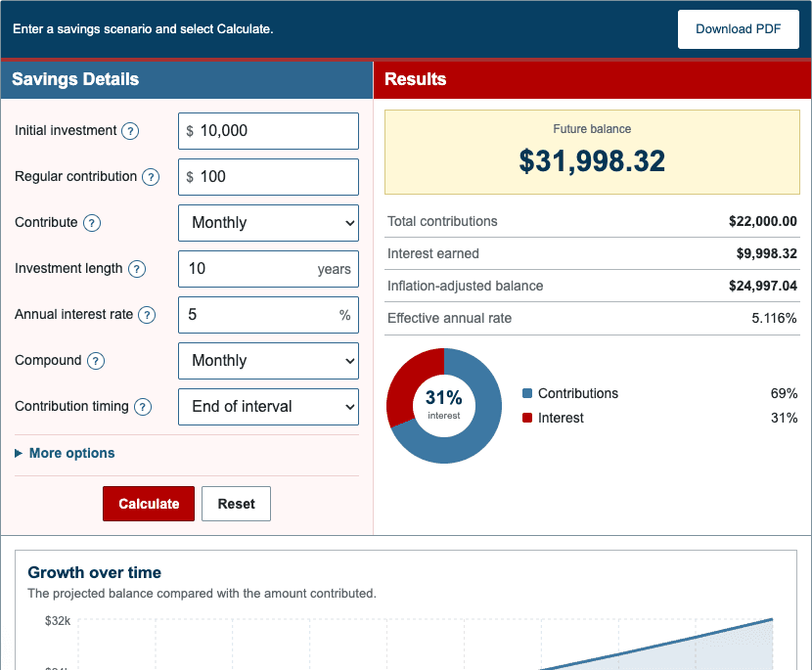Click the $32k axis label
Image resolution: width=812 pixels, height=670 pixels.
(58, 621)
